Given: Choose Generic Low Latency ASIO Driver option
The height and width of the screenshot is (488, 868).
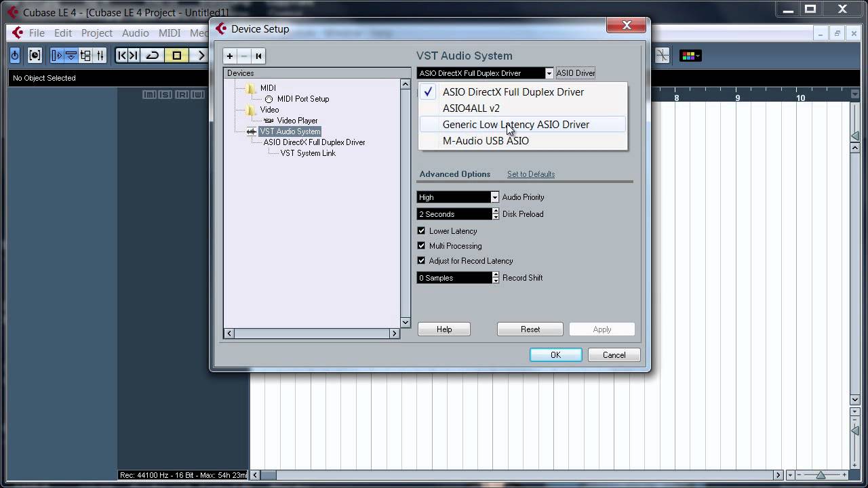Looking at the screenshot, I should [523, 125].
